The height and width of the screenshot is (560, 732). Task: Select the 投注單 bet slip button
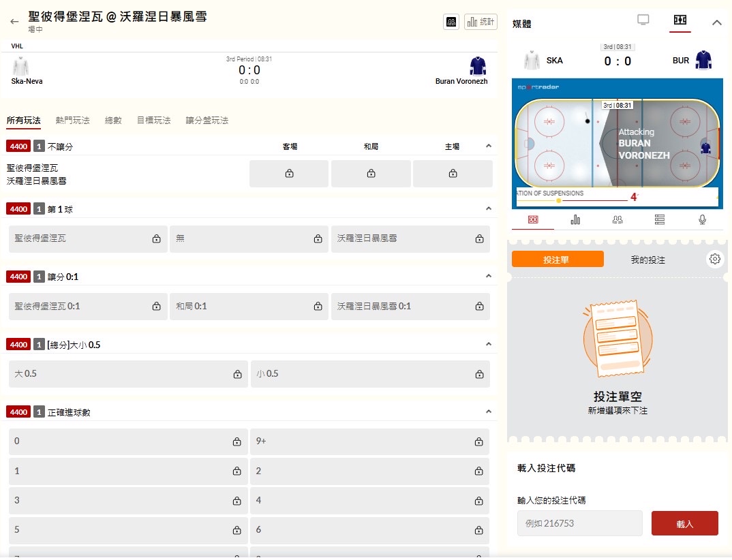tap(557, 260)
